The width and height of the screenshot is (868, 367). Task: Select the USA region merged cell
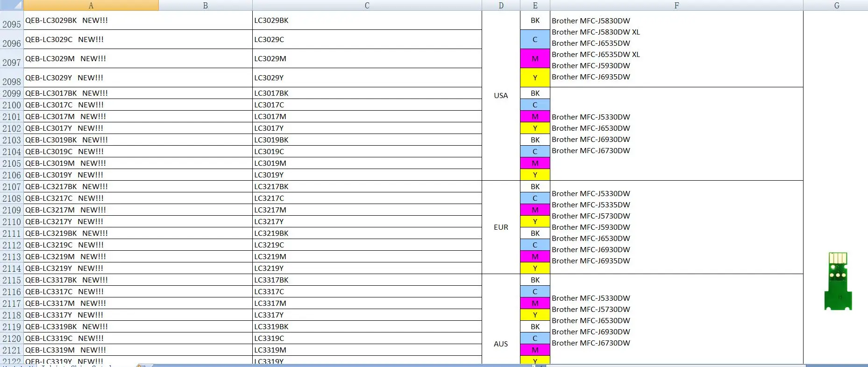tap(501, 96)
